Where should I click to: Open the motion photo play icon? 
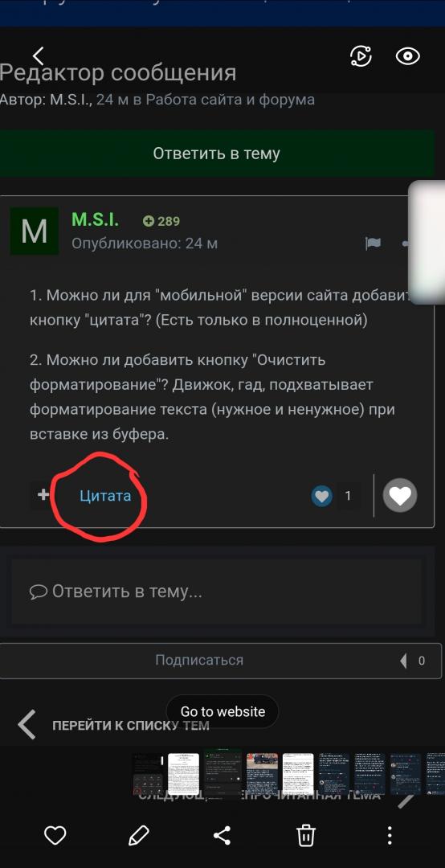tap(361, 56)
